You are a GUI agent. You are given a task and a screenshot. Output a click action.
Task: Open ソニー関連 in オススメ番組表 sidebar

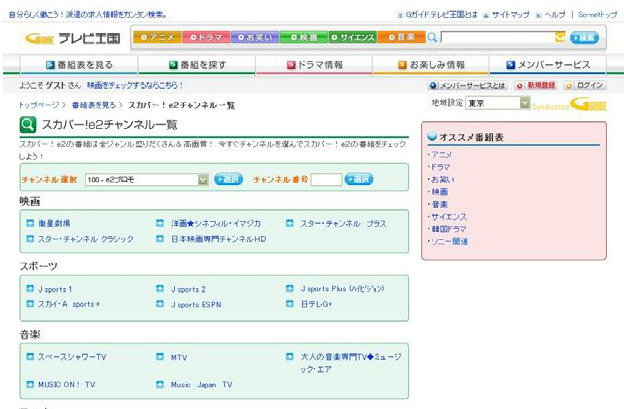[449, 242]
